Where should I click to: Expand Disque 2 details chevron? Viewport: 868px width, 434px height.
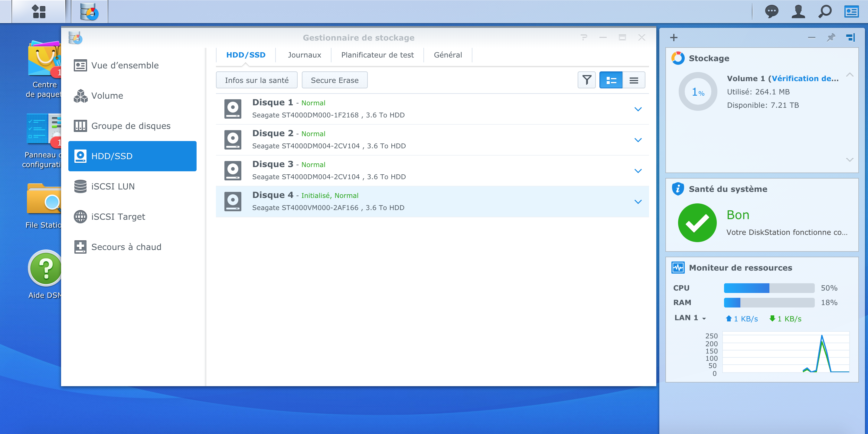click(x=638, y=140)
